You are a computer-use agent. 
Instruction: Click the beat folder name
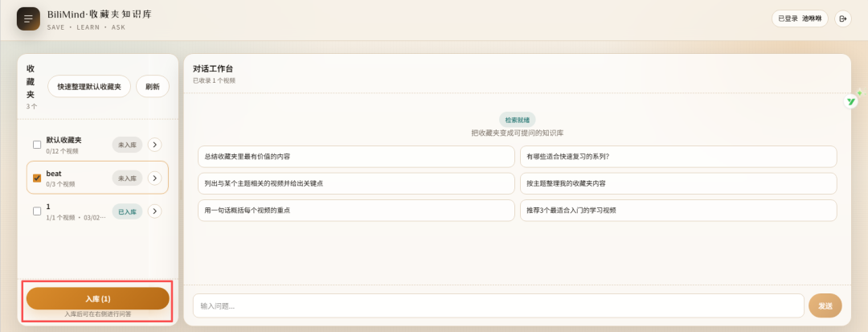(54, 174)
